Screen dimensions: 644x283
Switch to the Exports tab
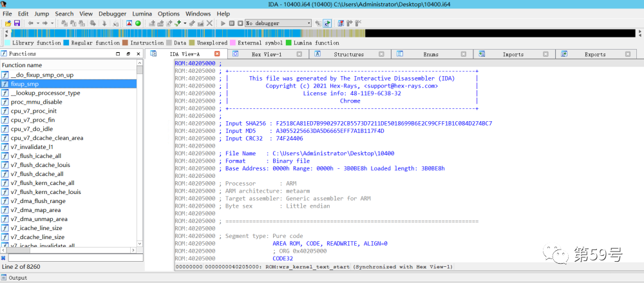click(x=595, y=54)
